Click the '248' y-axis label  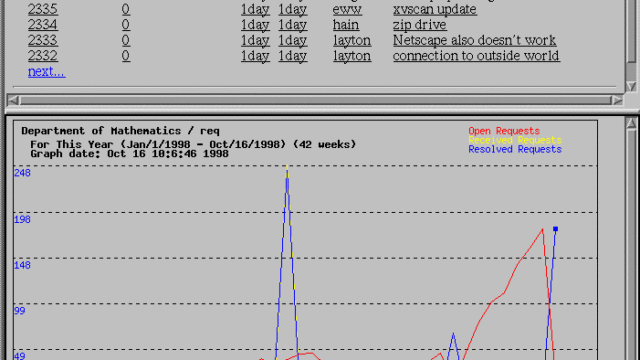click(22, 173)
